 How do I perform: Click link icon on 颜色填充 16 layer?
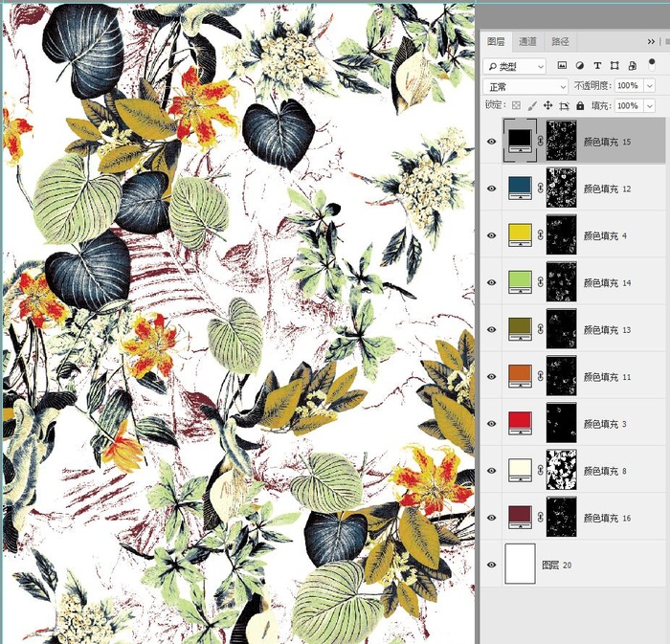[x=540, y=517]
